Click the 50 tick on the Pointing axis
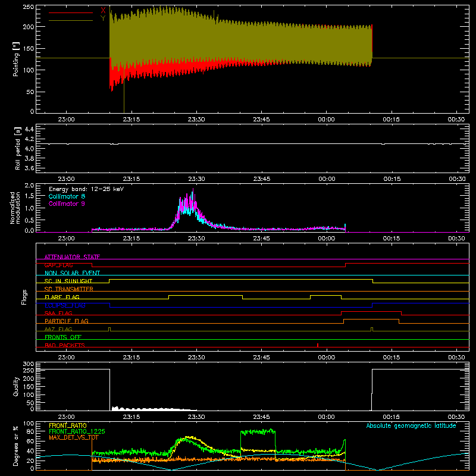The width and height of the screenshot is (476, 476). [x=30, y=92]
